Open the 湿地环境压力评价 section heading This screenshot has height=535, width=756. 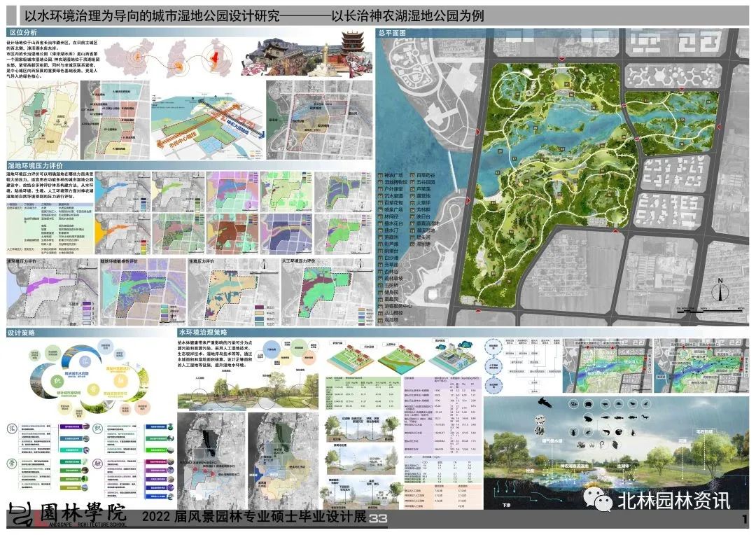tap(35, 165)
